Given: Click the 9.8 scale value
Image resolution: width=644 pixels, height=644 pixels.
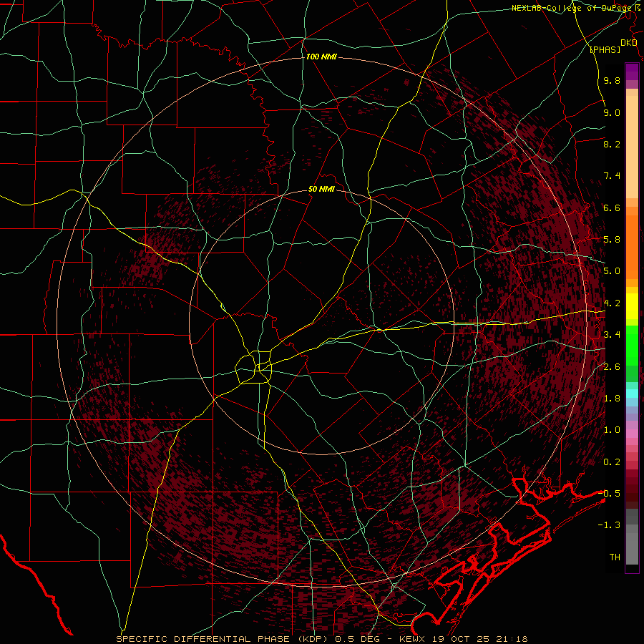Looking at the screenshot, I should pos(612,80).
